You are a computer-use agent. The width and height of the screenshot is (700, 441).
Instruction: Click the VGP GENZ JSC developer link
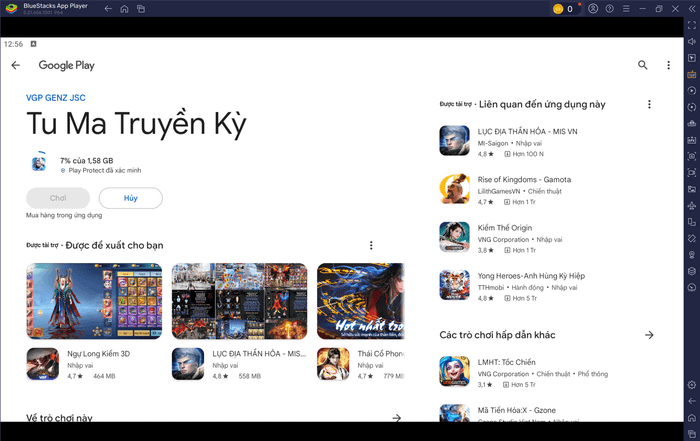[56, 98]
